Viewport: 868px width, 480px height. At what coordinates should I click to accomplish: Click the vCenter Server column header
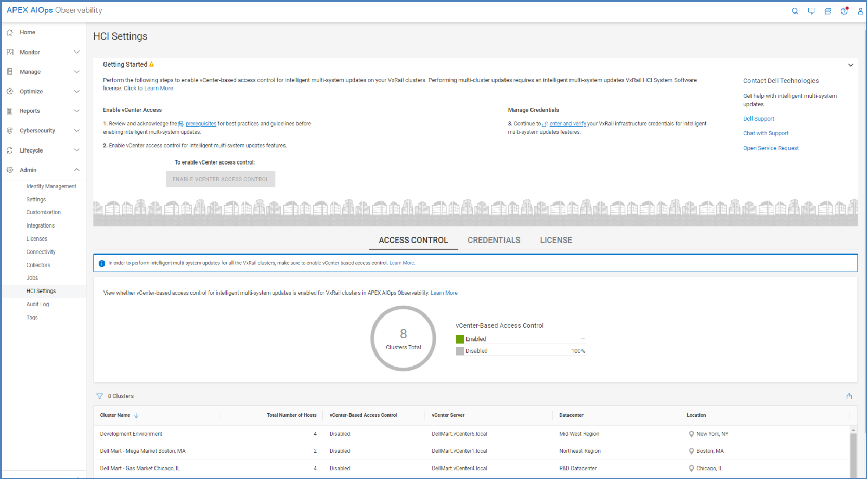(448, 415)
